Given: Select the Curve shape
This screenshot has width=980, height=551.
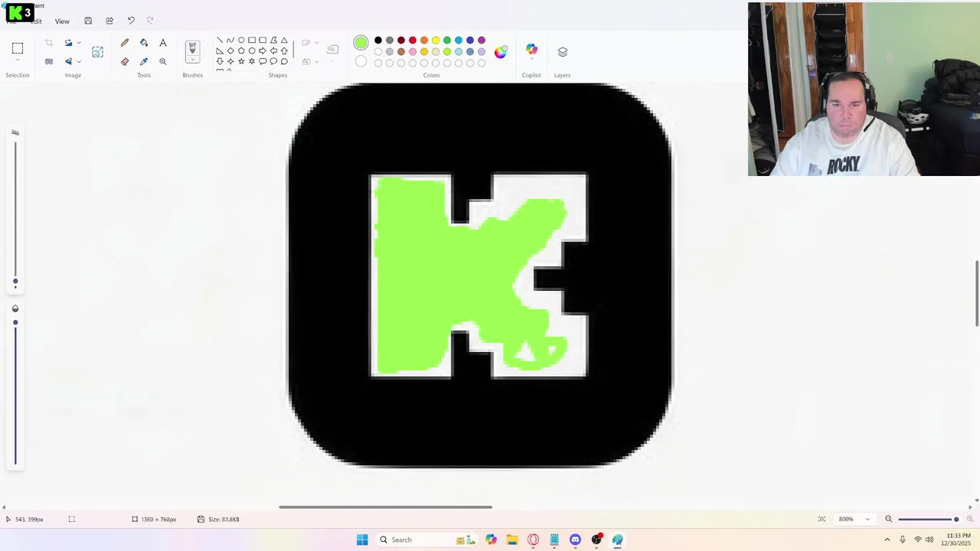Looking at the screenshot, I should pyautogui.click(x=230, y=41).
